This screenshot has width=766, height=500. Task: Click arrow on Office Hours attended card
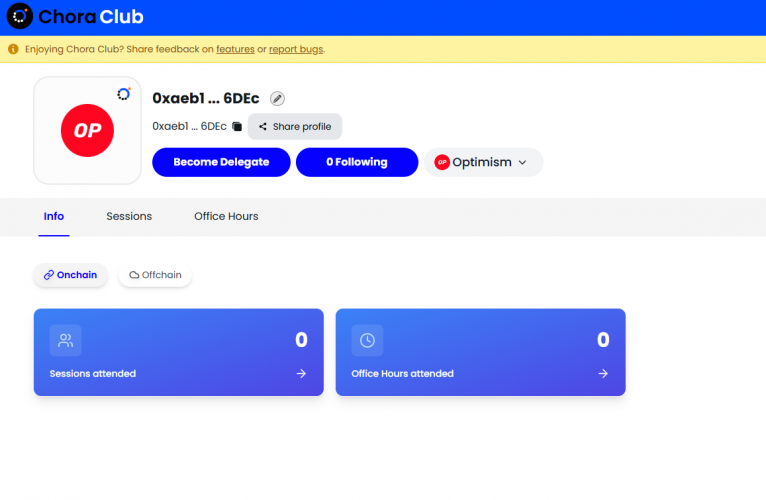tap(603, 373)
